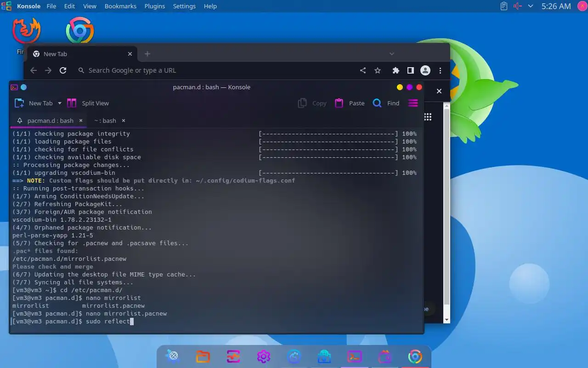Toggle the pin dot in Konsole title bar
Image resolution: width=588 pixels, height=368 pixels.
click(x=24, y=87)
